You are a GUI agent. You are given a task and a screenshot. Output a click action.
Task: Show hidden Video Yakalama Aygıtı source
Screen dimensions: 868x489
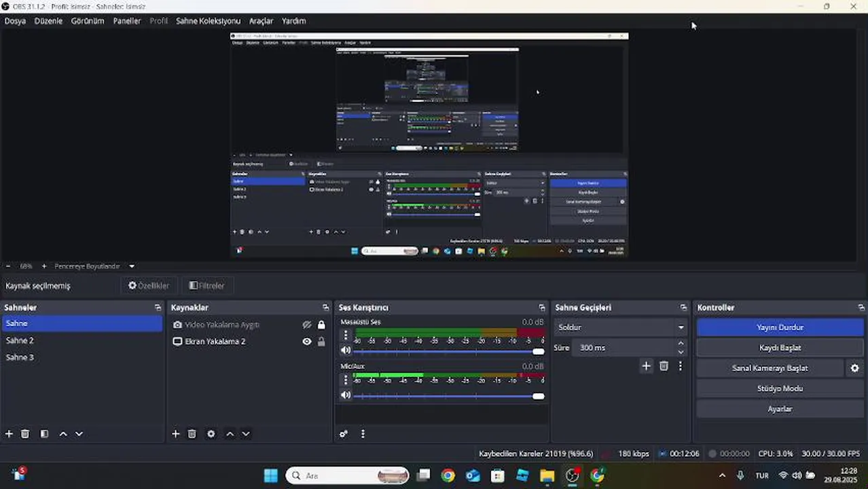307,325
